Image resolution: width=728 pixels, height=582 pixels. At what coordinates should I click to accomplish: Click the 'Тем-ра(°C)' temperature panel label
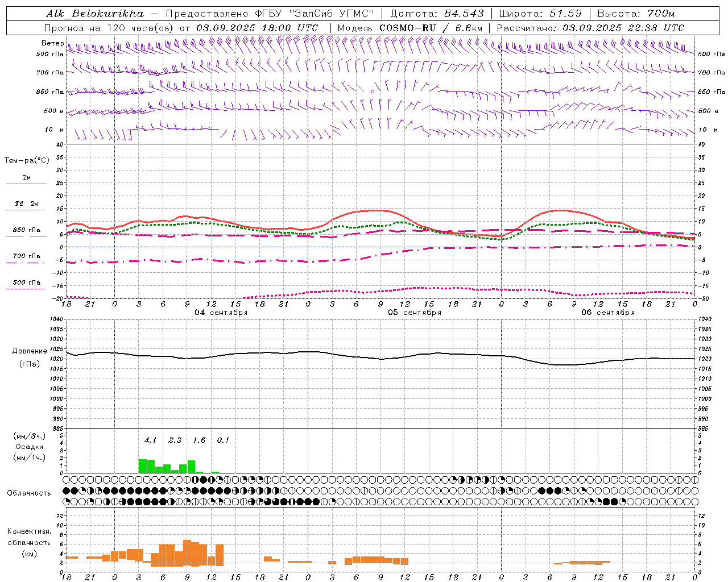click(x=27, y=160)
